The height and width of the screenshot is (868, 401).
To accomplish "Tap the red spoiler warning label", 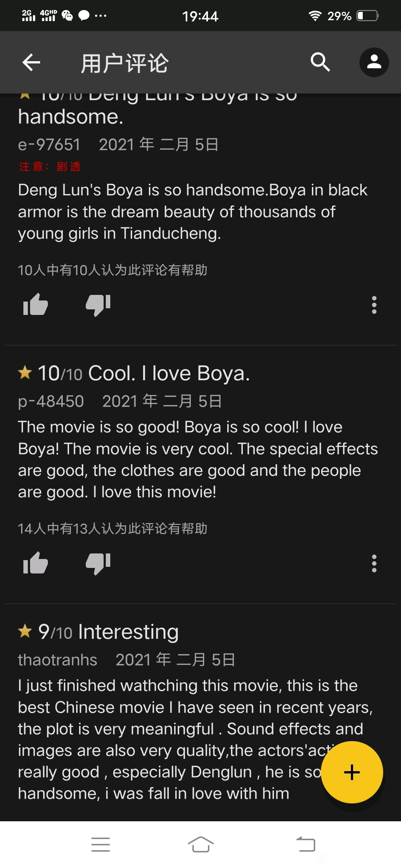I will point(50,167).
